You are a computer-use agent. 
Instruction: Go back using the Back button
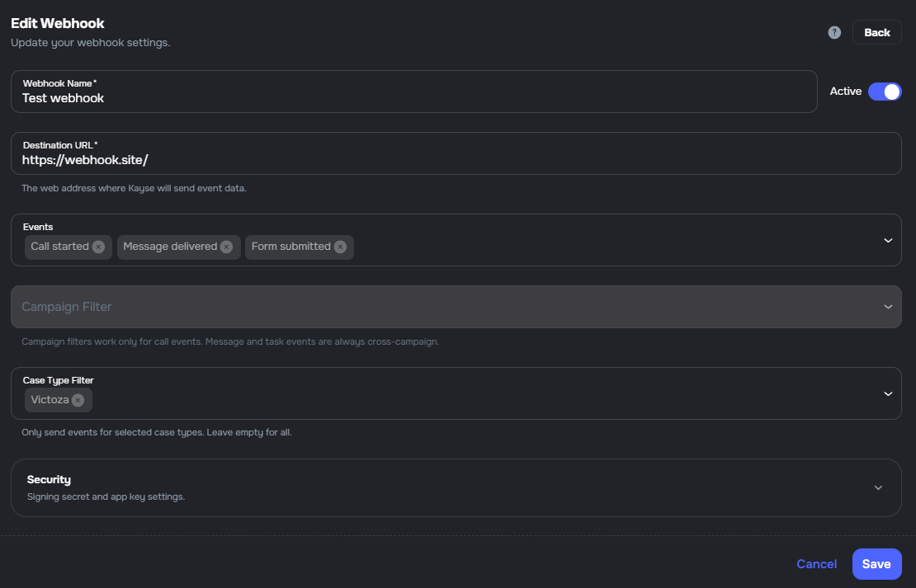(x=876, y=32)
